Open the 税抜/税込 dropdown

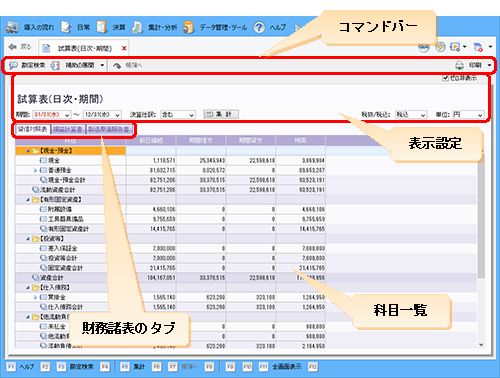(x=423, y=115)
